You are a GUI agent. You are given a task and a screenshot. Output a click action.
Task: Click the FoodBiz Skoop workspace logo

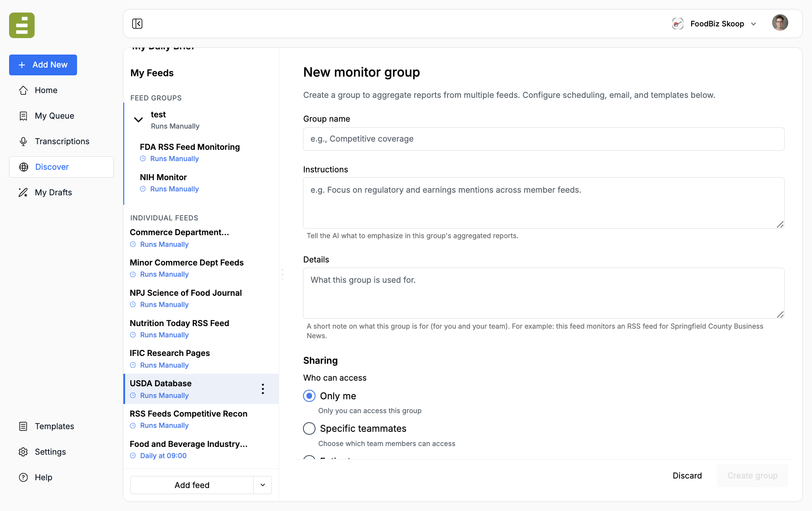coord(677,23)
